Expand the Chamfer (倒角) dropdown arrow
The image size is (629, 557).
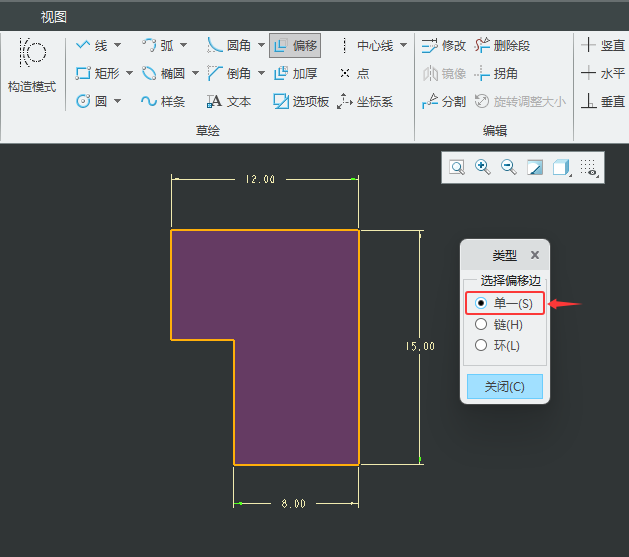tap(261, 73)
